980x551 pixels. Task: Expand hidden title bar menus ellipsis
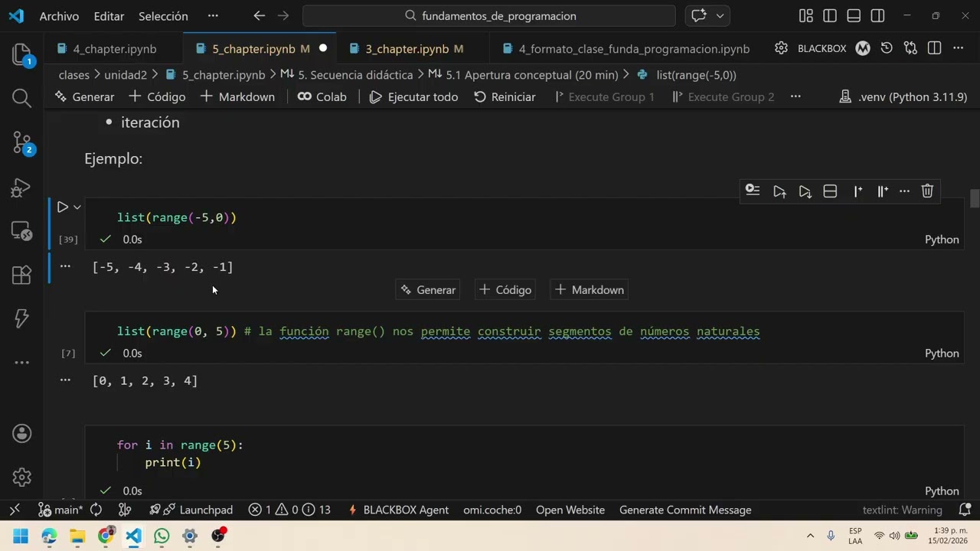click(213, 15)
